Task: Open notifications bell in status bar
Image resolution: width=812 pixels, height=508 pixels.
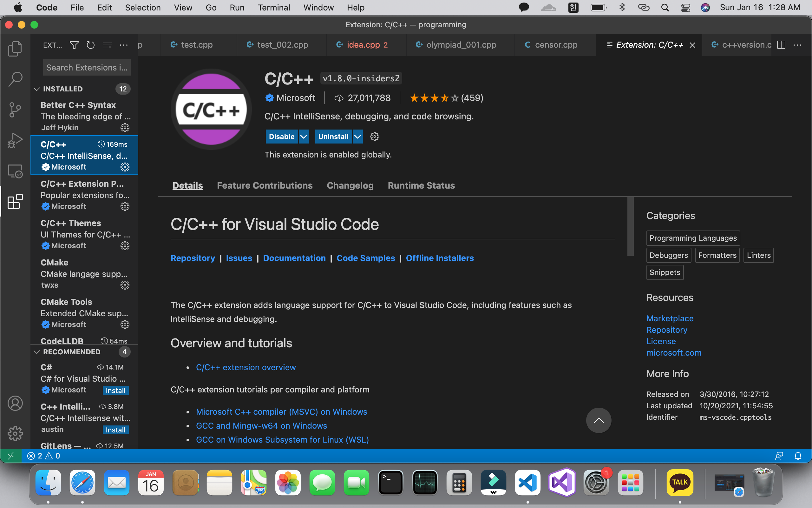Action: tap(798, 456)
